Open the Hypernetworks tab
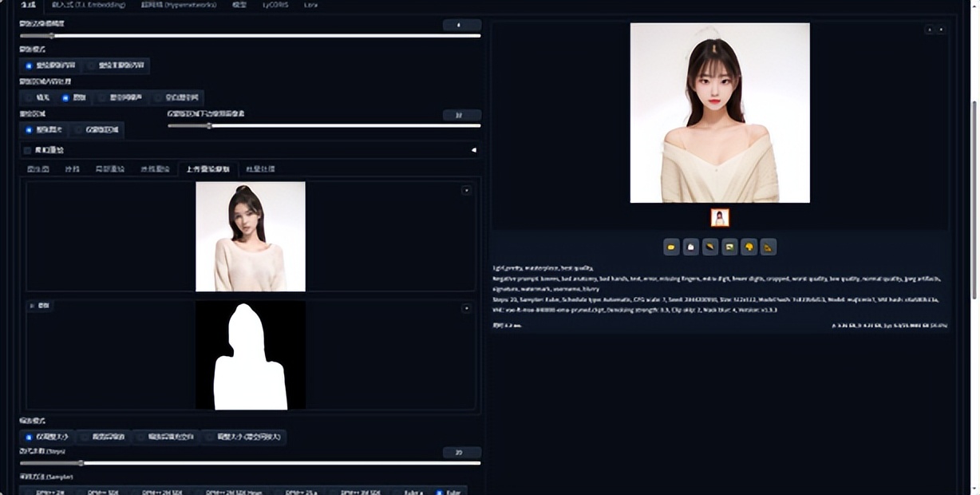 coord(178,5)
